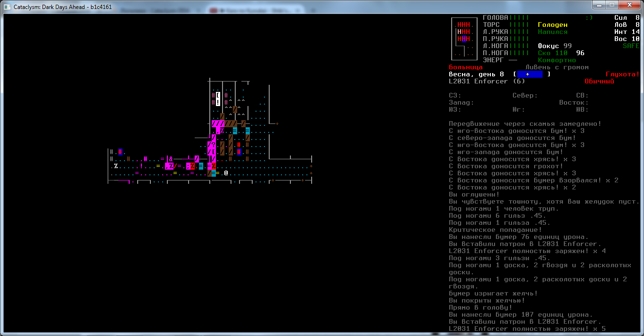Screen dimensions: 644x336
Task: Click the green :) morale smiley
Action: (x=589, y=17)
